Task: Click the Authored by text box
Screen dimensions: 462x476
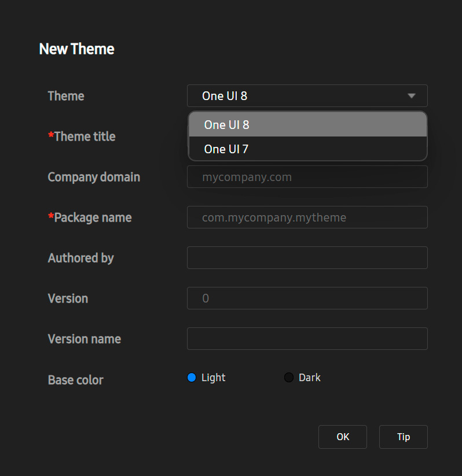Action: pos(307,258)
